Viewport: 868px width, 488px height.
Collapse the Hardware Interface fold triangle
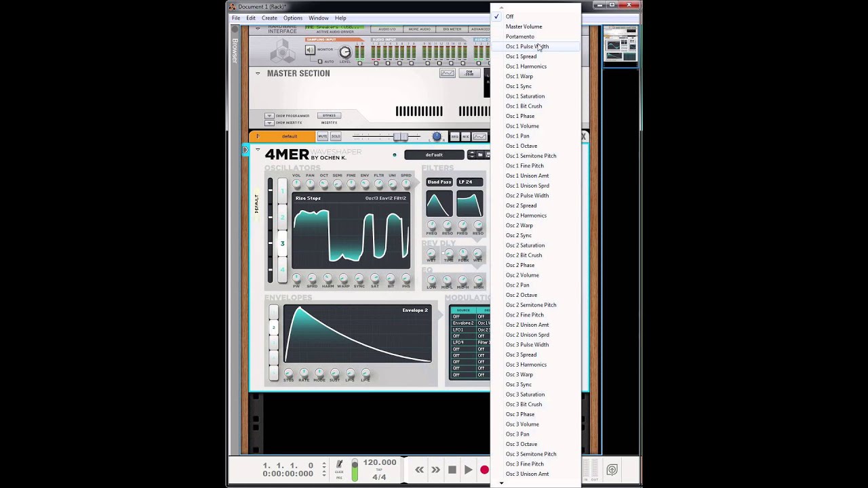(x=258, y=29)
